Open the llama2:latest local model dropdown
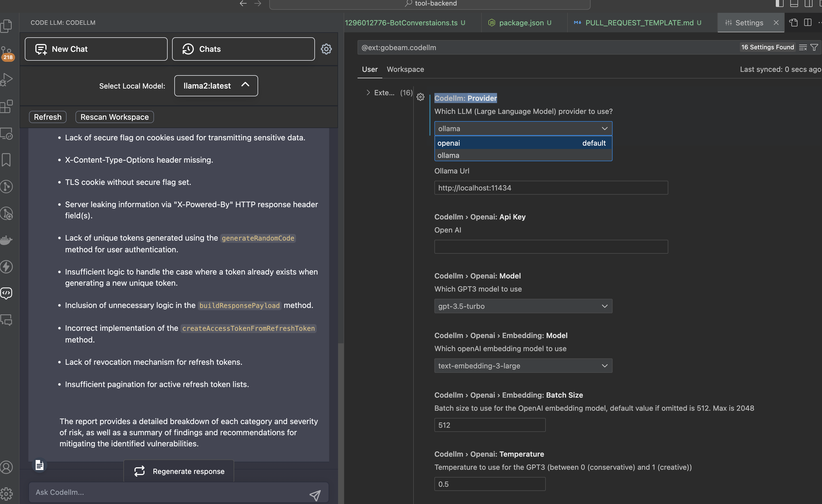 pos(216,86)
